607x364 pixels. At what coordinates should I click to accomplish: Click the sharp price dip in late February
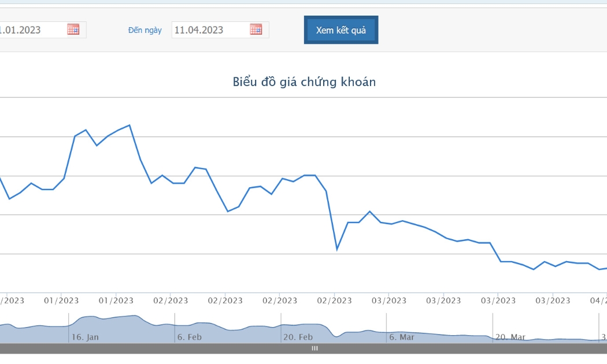coord(337,250)
